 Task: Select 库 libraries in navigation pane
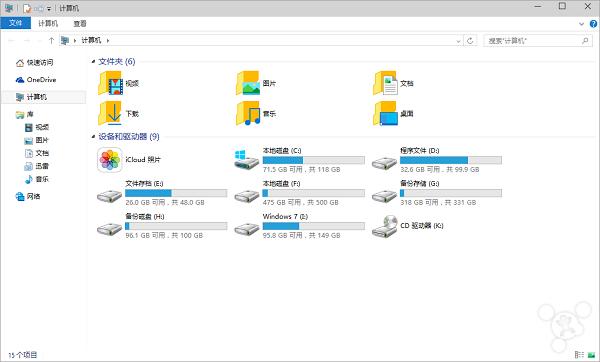(x=30, y=114)
